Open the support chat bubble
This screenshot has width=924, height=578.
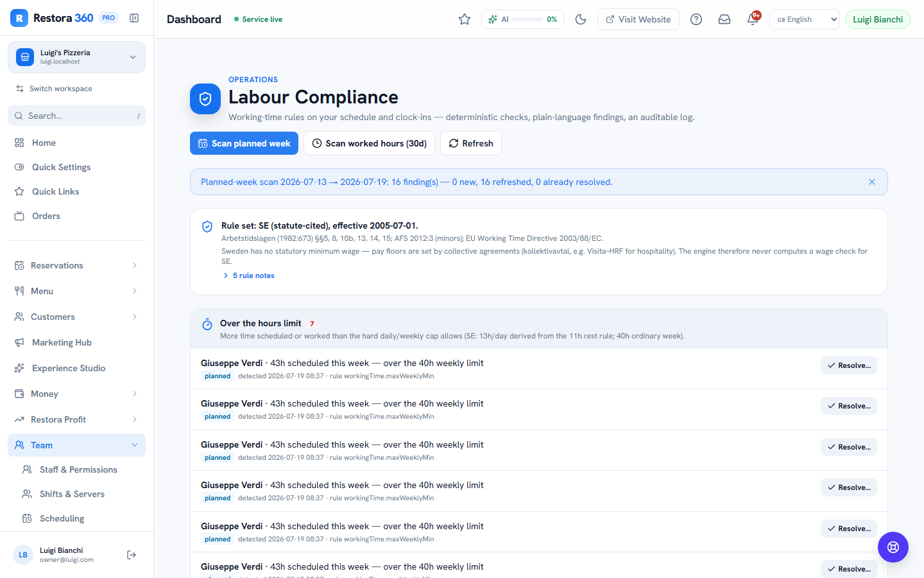point(893,547)
